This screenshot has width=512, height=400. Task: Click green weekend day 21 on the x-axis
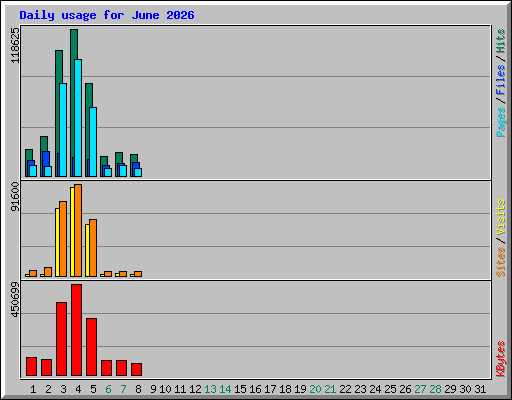(330, 389)
